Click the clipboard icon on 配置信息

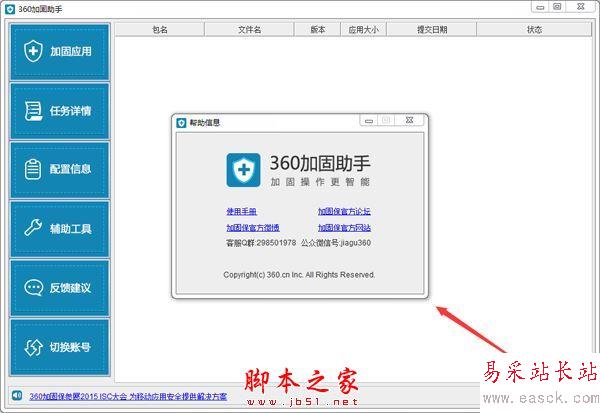click(x=33, y=170)
